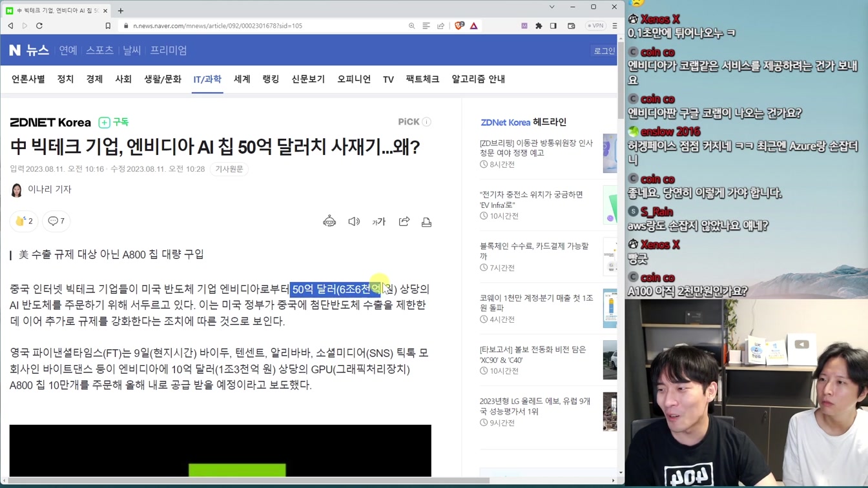This screenshot has width=868, height=488.
Task: Click the article video thumbnail
Action: tap(220, 451)
